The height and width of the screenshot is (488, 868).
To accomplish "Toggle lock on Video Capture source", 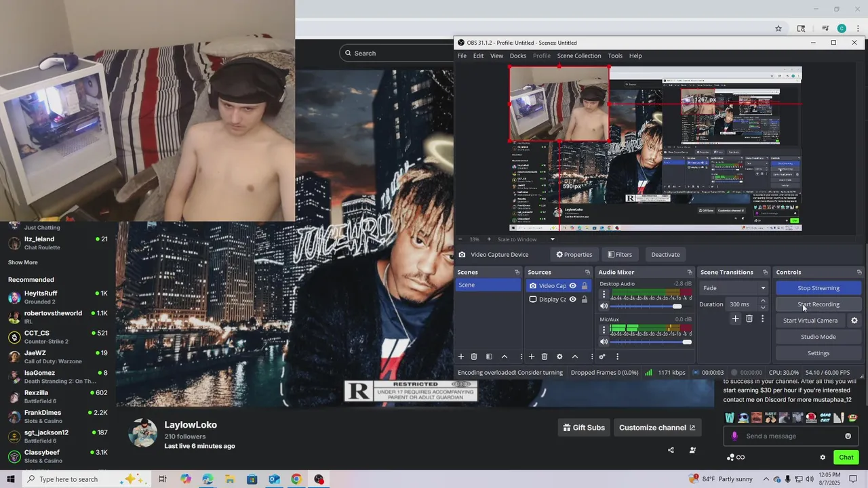I will (x=585, y=286).
